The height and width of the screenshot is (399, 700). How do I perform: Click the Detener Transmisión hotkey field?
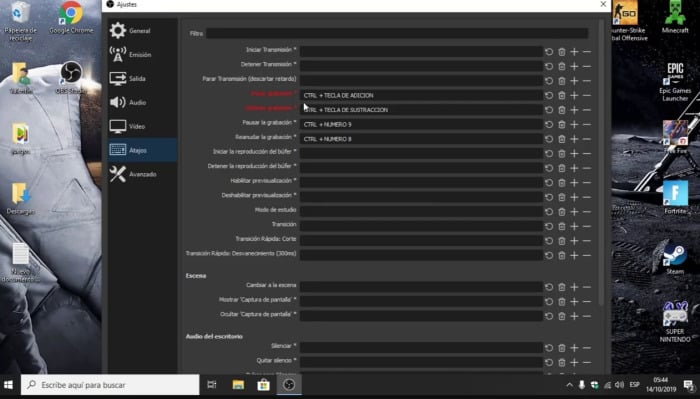421,66
